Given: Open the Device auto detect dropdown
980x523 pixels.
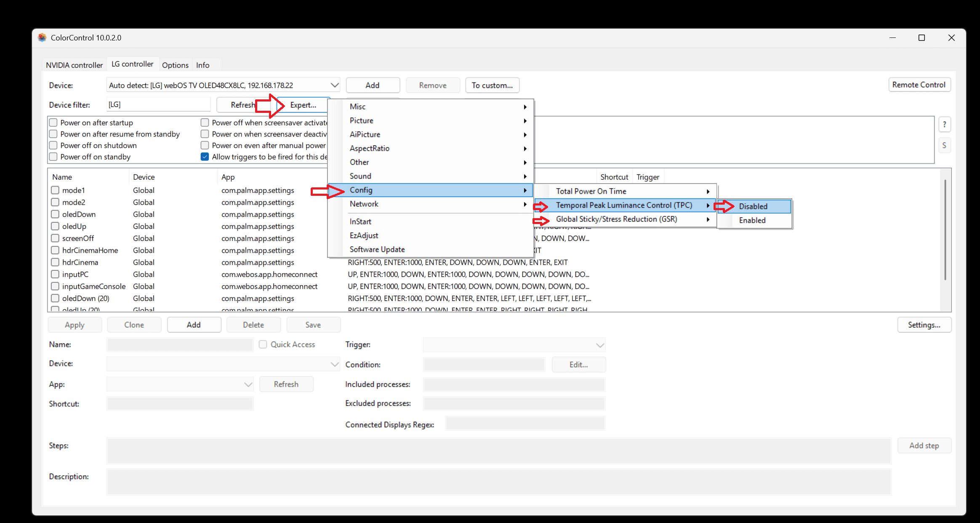Looking at the screenshot, I should click(x=223, y=85).
